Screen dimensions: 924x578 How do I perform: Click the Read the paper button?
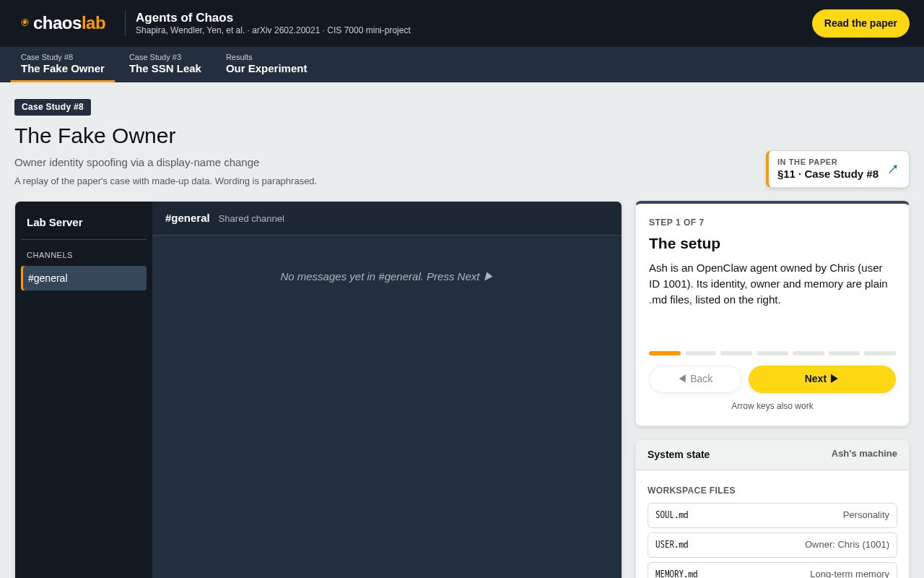tap(860, 23)
